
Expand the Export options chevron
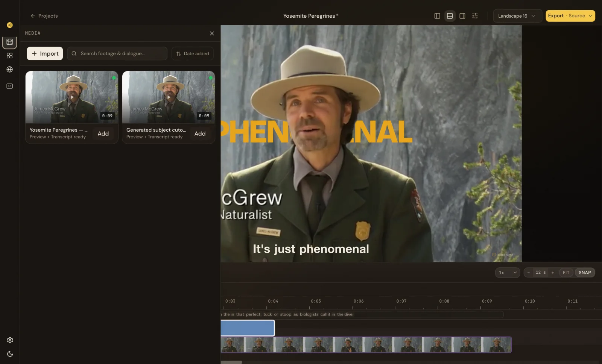click(x=590, y=16)
